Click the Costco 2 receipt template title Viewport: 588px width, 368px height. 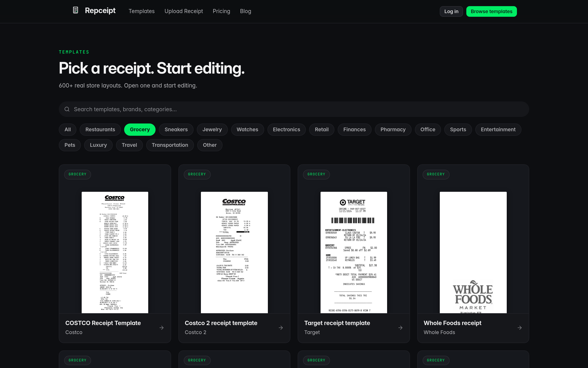pos(221,323)
